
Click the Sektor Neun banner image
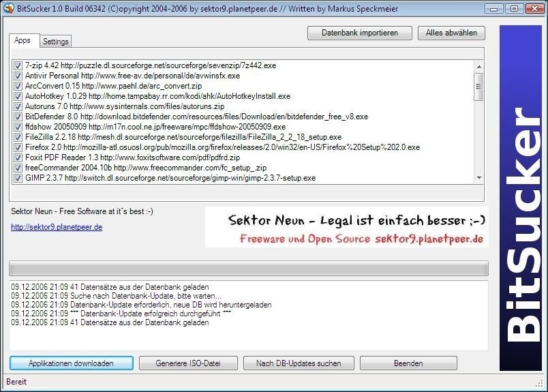pos(346,227)
